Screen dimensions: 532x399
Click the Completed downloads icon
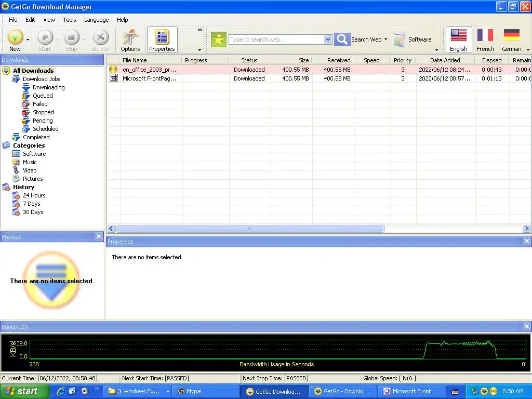pyautogui.click(x=16, y=137)
